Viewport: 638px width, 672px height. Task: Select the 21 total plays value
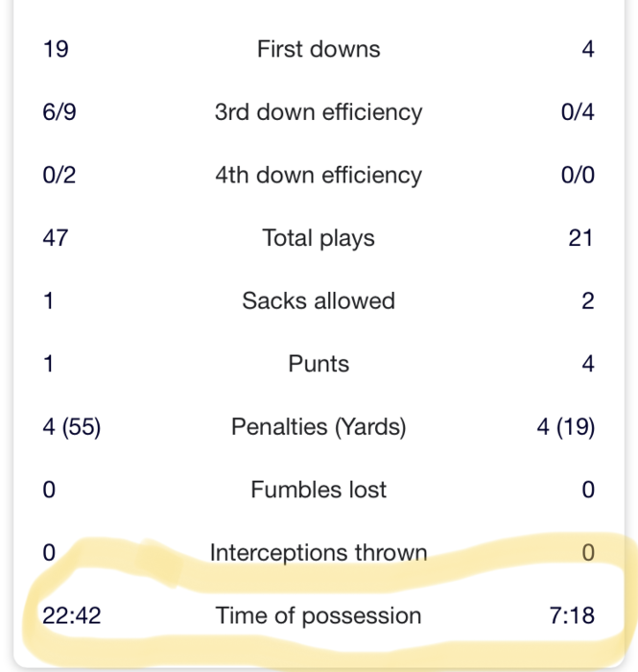[580, 238]
